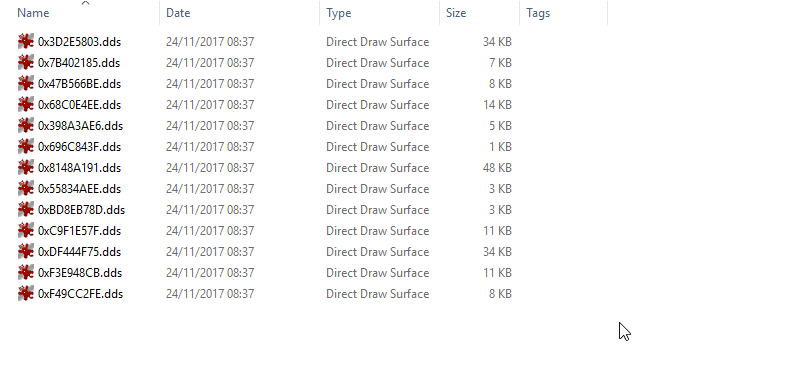The image size is (790, 391).
Task: Click the size of 0xBD8EB78D.dds
Action: (500, 210)
